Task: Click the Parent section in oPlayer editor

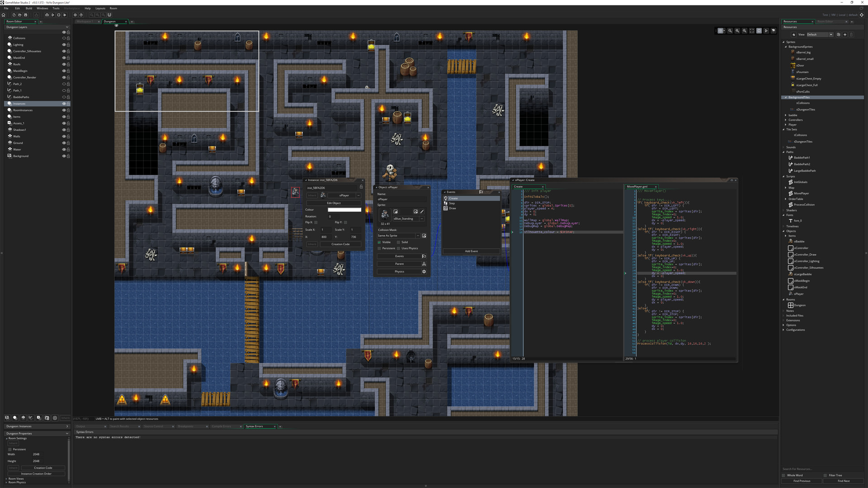Action: [401, 263]
